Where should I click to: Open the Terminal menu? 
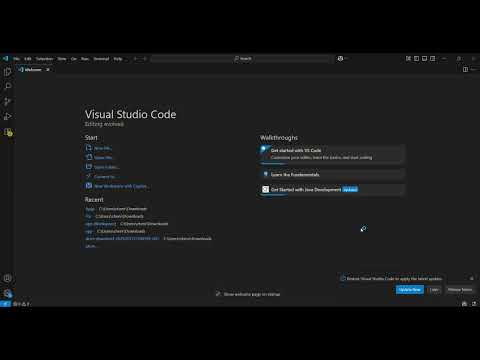(x=101, y=59)
